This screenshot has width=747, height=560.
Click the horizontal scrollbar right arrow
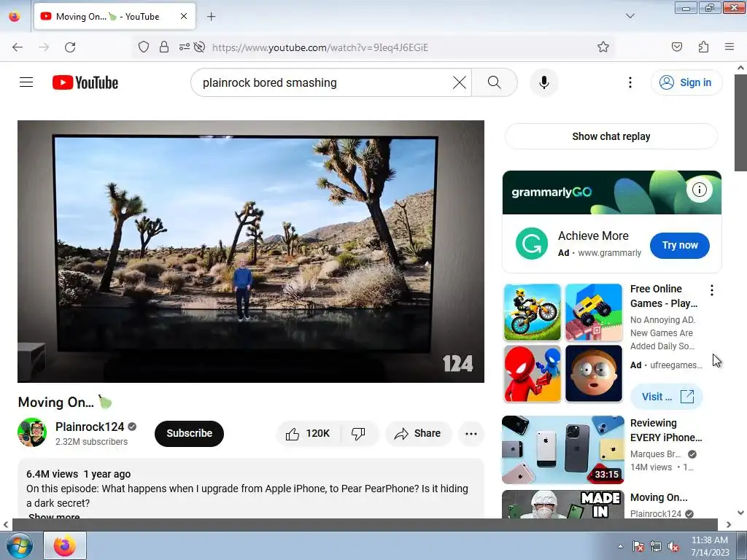pyautogui.click(x=729, y=524)
